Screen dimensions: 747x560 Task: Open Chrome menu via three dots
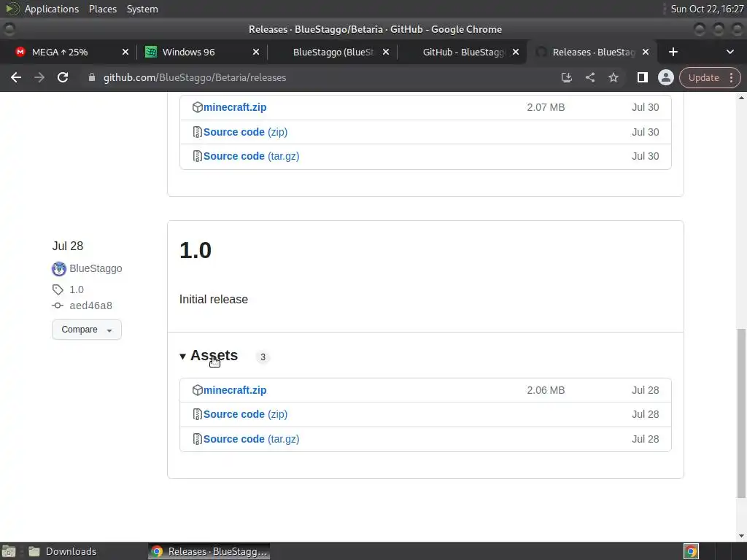(x=731, y=77)
